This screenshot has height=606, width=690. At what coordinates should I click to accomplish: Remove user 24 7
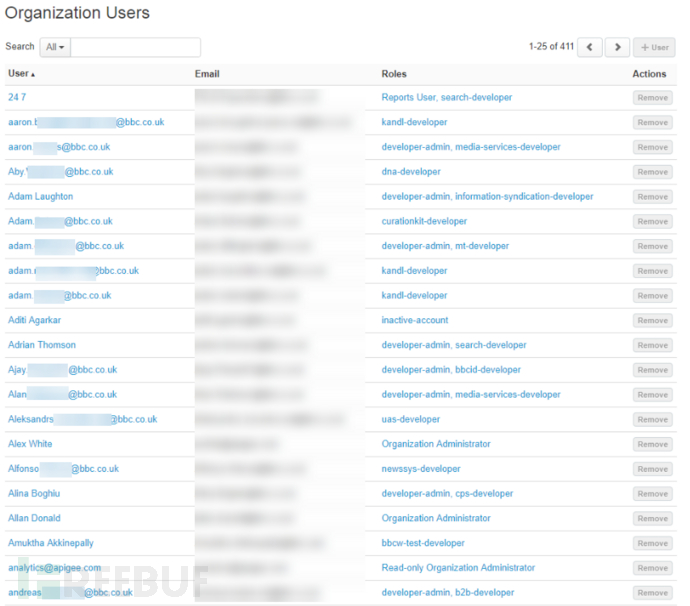(x=653, y=98)
